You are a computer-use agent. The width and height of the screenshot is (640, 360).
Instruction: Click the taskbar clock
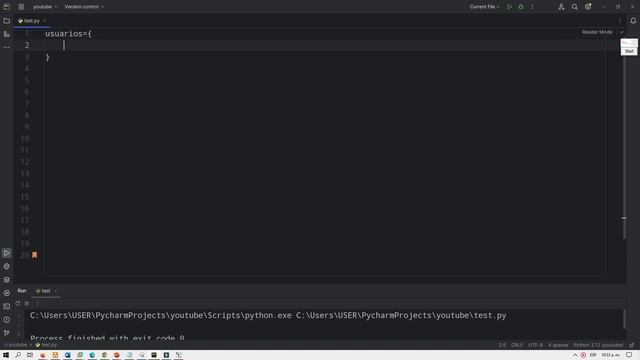pyautogui.click(x=610, y=355)
